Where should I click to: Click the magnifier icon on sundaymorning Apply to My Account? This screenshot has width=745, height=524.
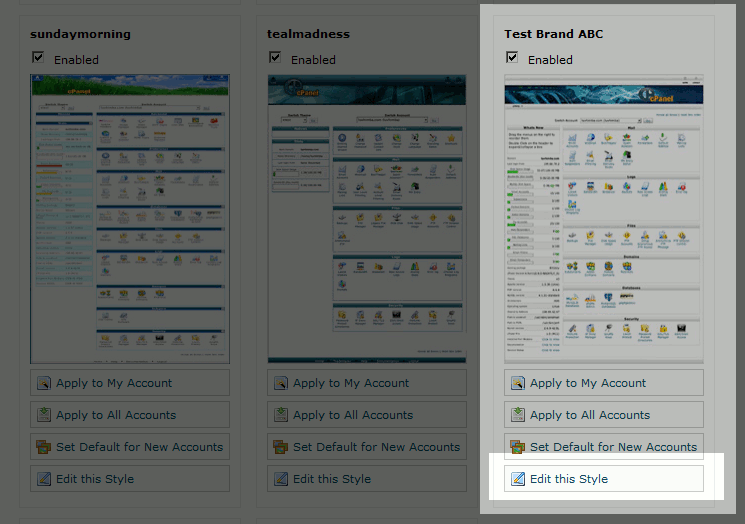point(44,383)
